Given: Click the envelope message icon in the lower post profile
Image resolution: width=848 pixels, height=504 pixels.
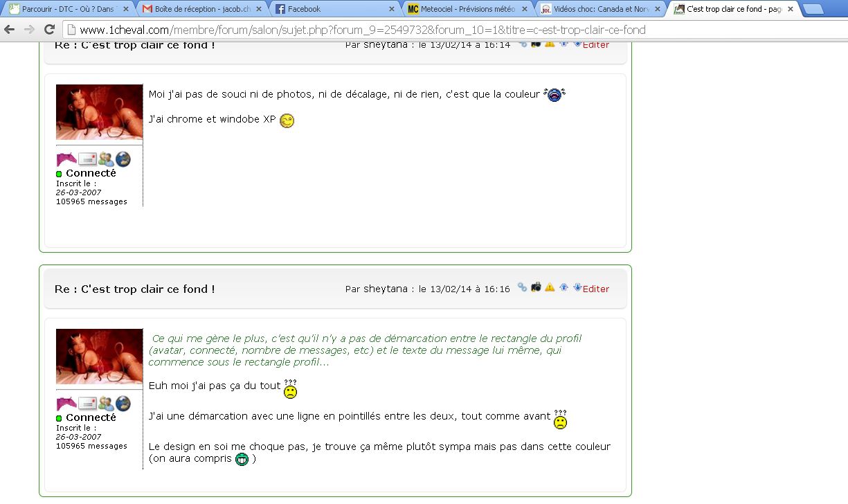Looking at the screenshot, I should (87, 403).
